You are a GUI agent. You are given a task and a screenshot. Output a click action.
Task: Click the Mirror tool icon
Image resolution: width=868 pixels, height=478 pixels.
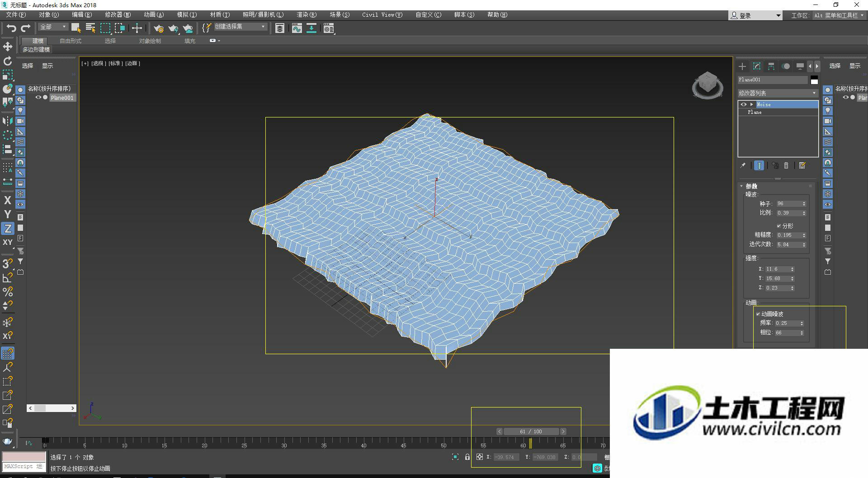[8, 121]
